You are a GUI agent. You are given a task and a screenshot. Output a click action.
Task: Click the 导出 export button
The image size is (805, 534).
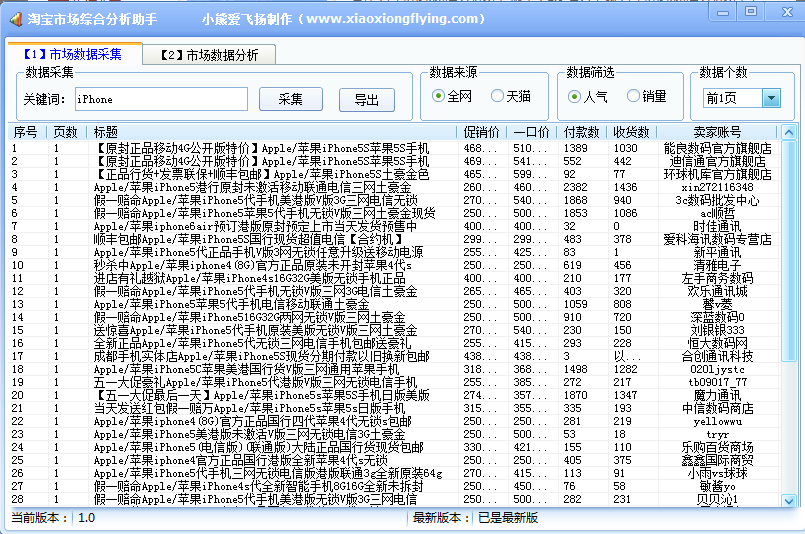tap(367, 100)
